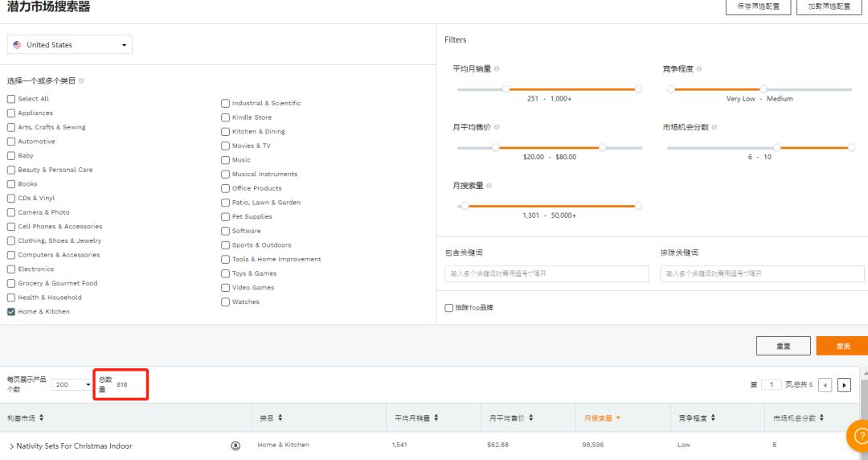Click the 月平均售价 left slider handle
This screenshot has height=460, width=868.
click(495, 147)
